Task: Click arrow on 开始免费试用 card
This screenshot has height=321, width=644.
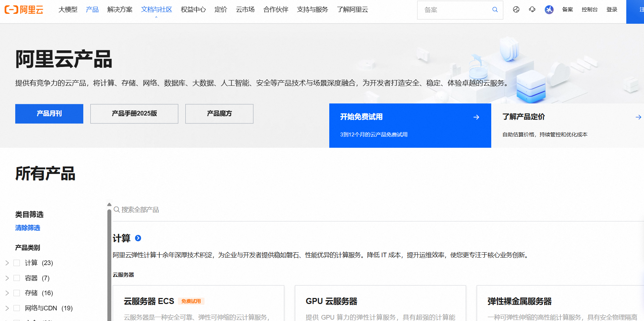Action: pyautogui.click(x=476, y=117)
